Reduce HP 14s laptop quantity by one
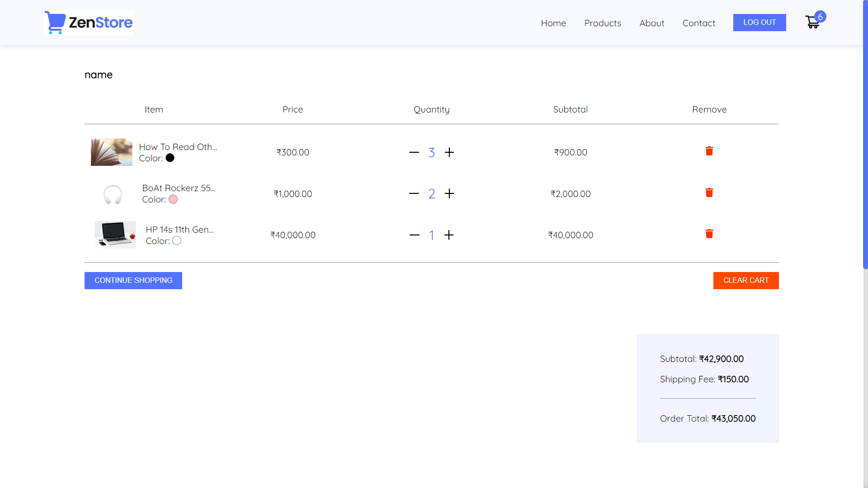The image size is (868, 488). (x=414, y=235)
